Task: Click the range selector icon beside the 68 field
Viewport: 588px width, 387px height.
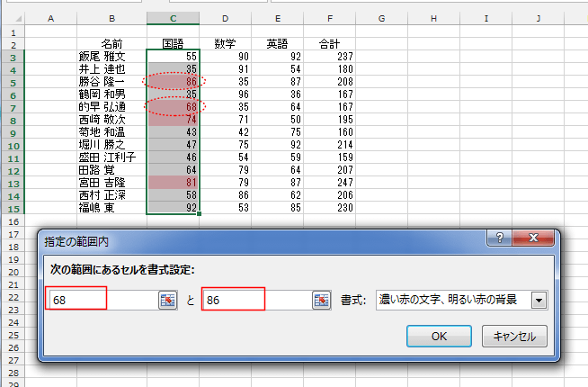Action: click(167, 301)
